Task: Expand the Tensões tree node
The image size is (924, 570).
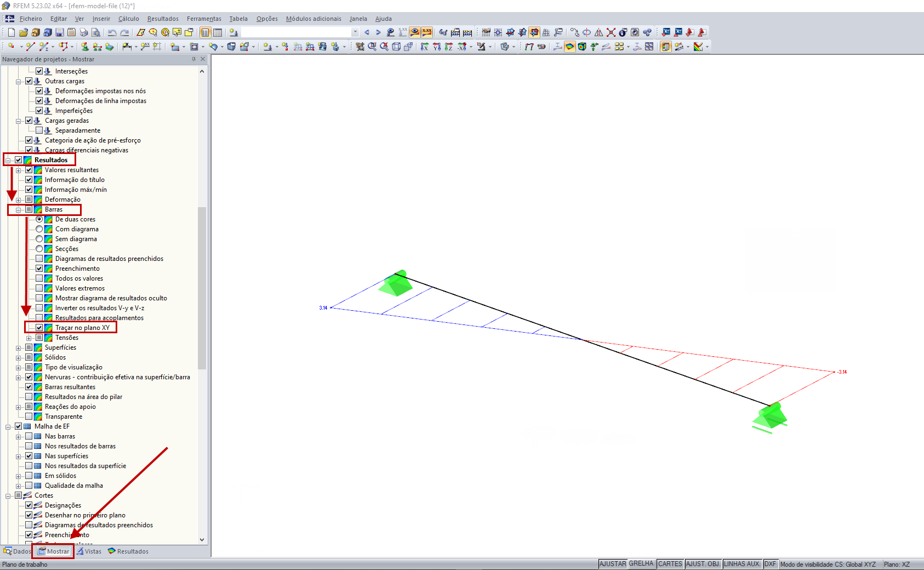Action: click(29, 338)
